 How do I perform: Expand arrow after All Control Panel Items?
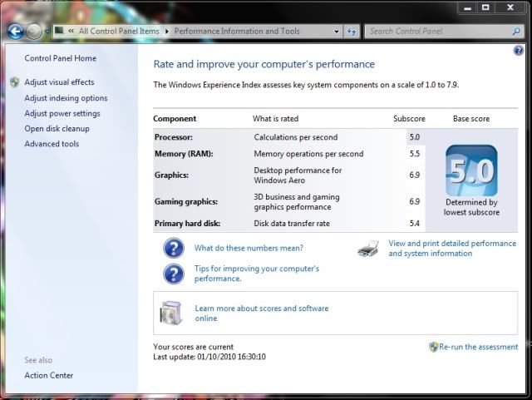[x=166, y=32]
